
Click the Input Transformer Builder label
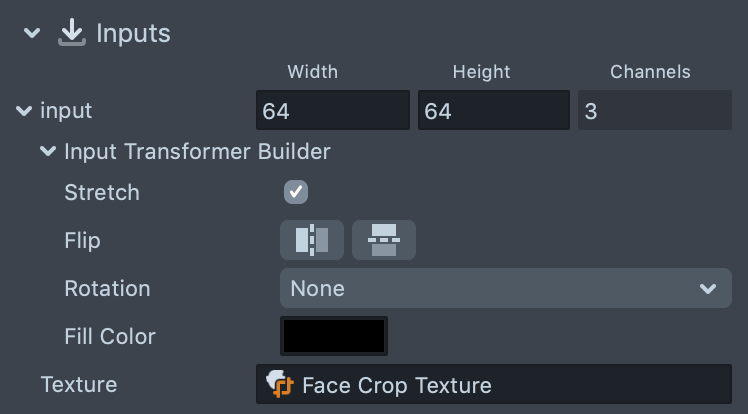(197, 152)
